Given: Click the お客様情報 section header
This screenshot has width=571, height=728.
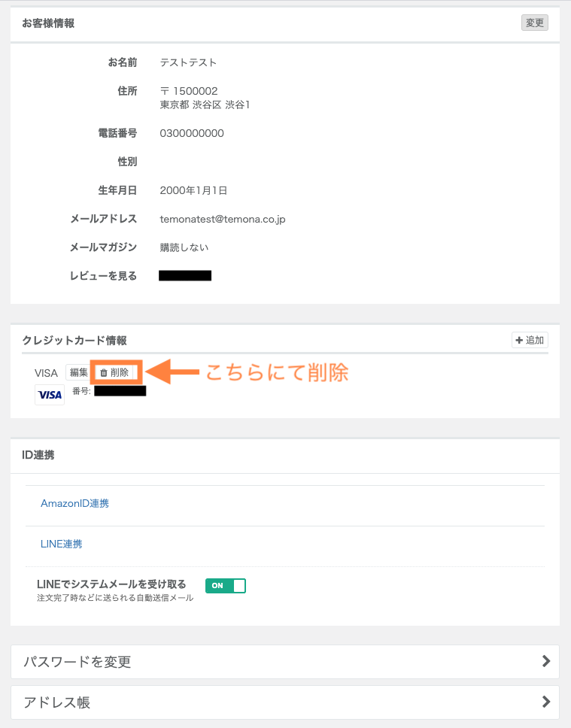Looking at the screenshot, I should point(48,23).
